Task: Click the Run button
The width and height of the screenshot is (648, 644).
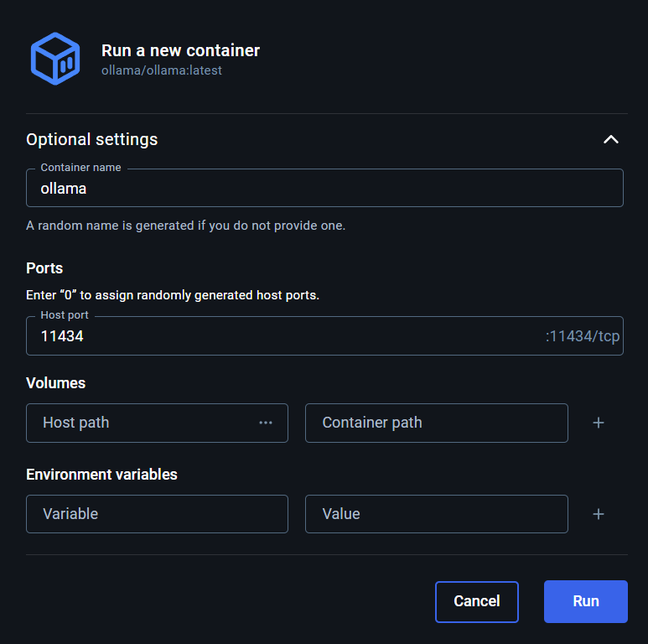Action: pyautogui.click(x=586, y=601)
